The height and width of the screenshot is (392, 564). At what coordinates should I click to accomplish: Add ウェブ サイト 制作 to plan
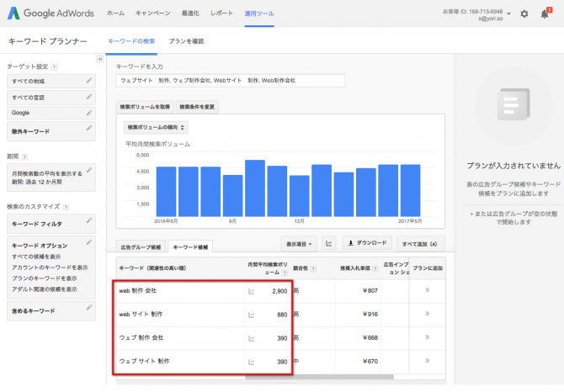428,361
